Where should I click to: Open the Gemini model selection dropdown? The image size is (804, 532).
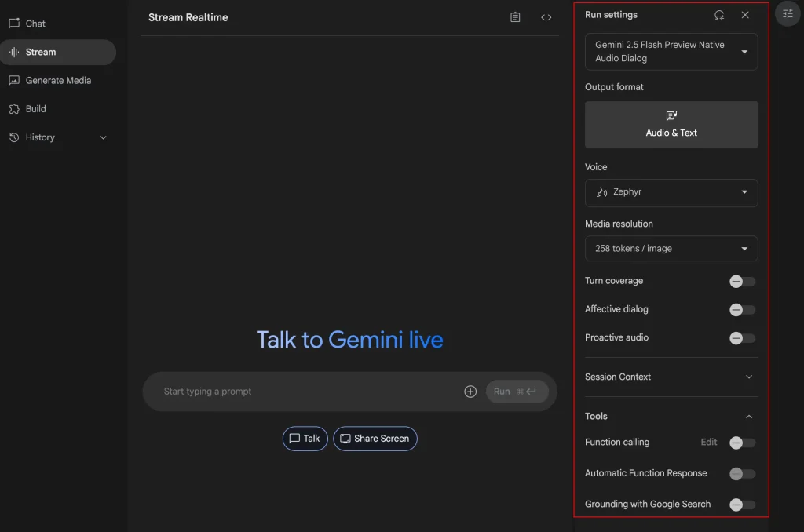point(671,52)
